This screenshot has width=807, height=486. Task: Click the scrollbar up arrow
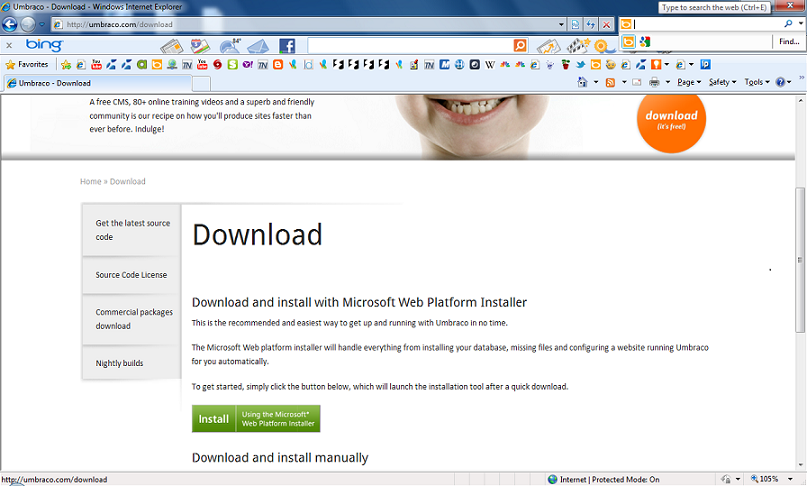[800, 100]
